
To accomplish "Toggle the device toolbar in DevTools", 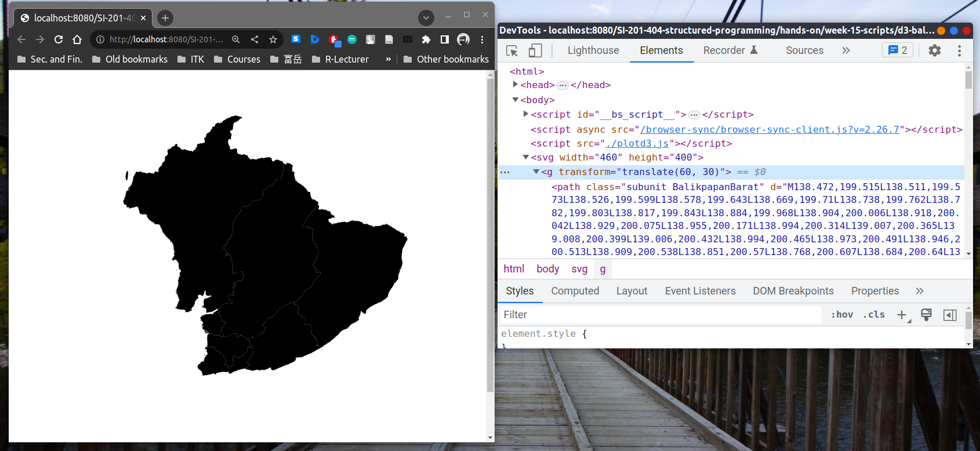I will (x=535, y=50).
